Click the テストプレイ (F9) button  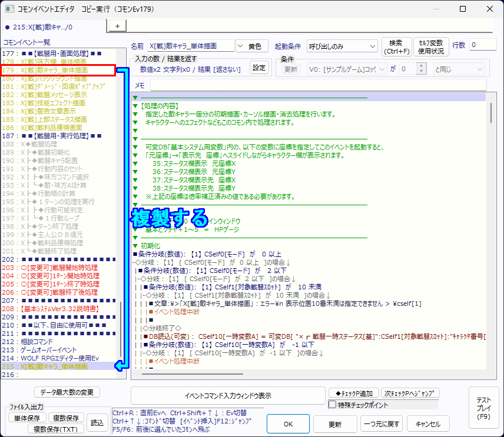[483, 408]
